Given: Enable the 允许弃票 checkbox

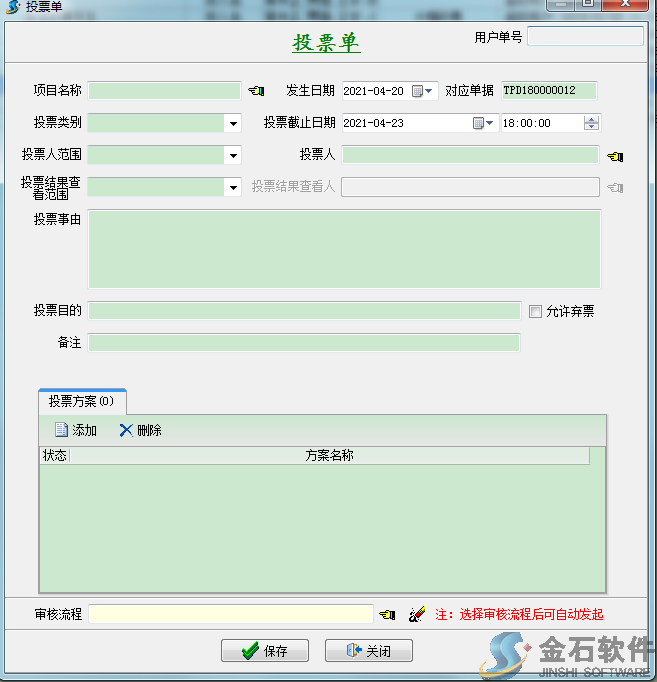Looking at the screenshot, I should pyautogui.click(x=536, y=311).
